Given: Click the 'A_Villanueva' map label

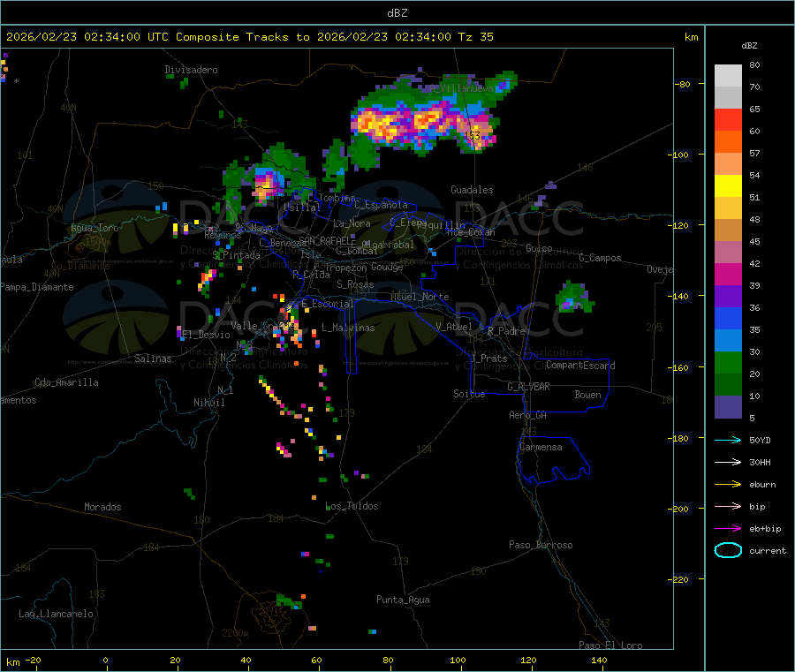Looking at the screenshot, I should coord(461,88).
